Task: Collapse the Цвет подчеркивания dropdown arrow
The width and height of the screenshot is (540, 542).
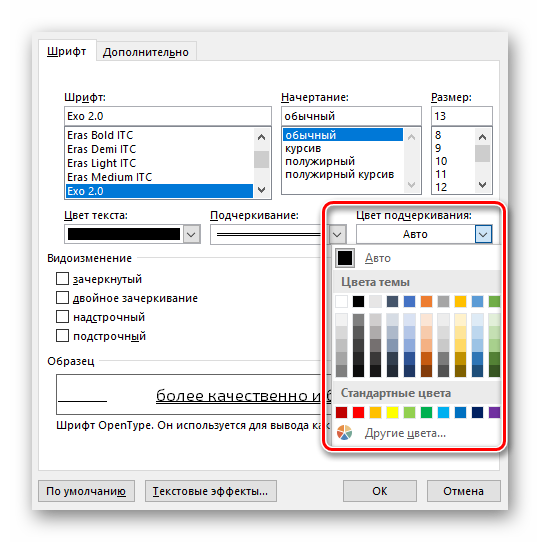Action: tap(483, 234)
